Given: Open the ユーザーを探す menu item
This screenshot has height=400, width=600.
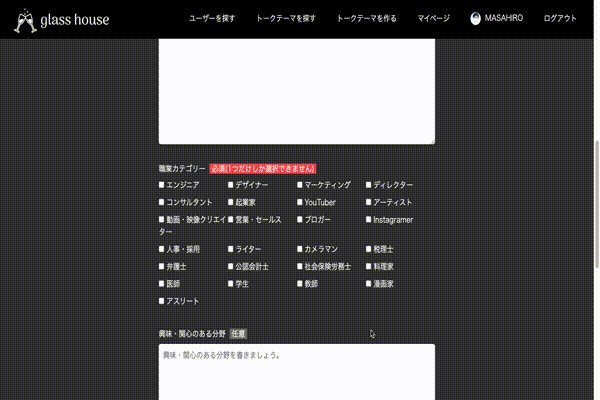Looking at the screenshot, I should tap(212, 18).
